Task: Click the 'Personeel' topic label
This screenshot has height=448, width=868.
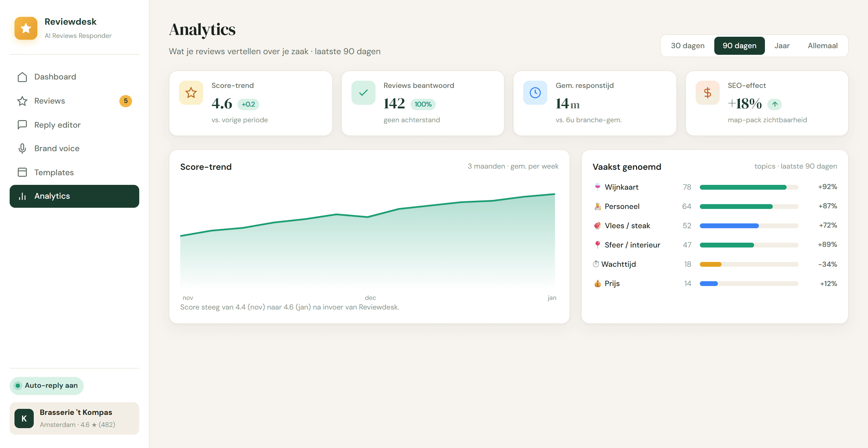Action: (x=622, y=206)
